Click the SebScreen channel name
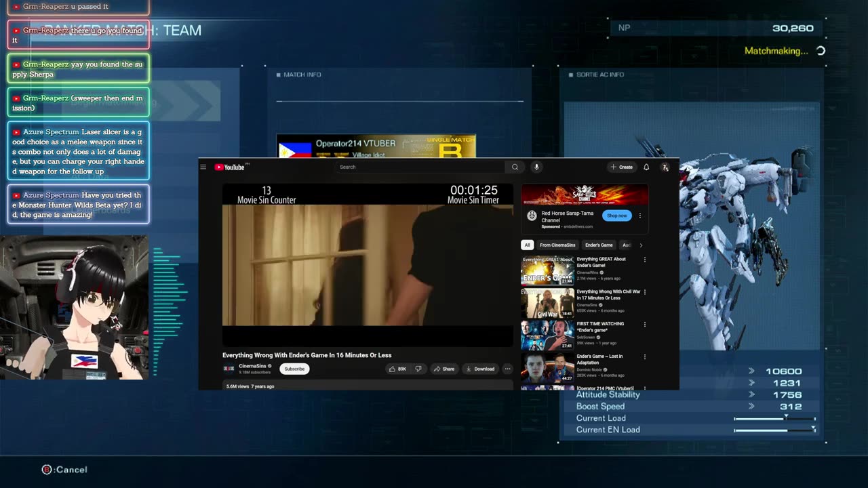The width and height of the screenshot is (868, 488). click(587, 337)
